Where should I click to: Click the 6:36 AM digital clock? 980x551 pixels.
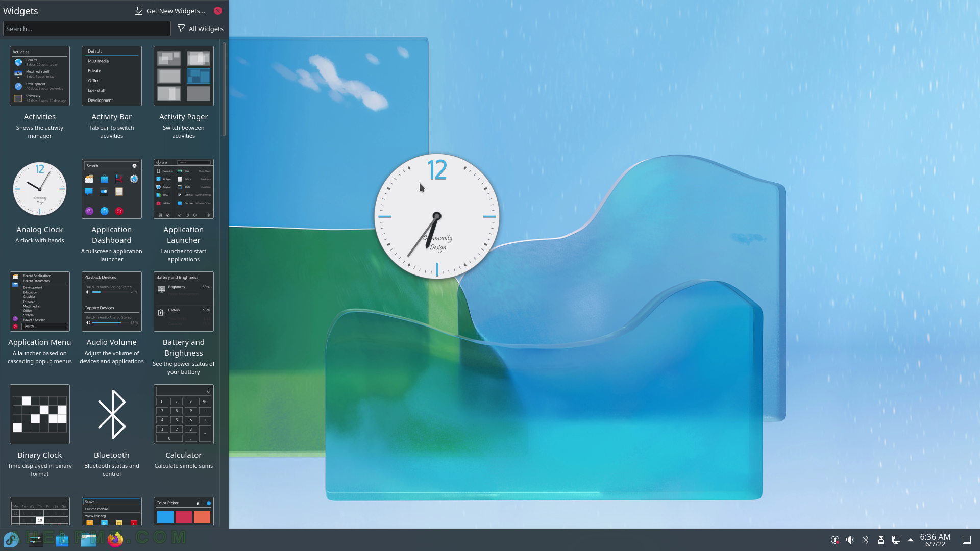click(x=935, y=540)
